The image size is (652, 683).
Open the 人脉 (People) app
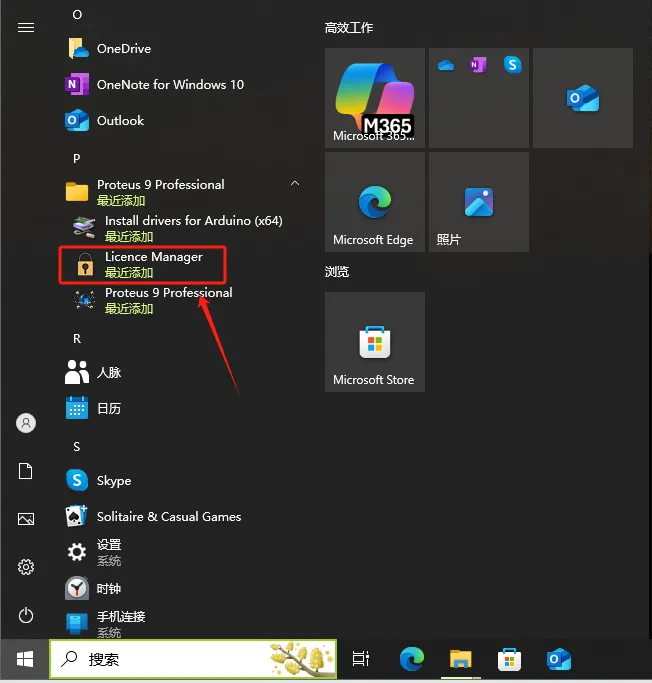click(182, 372)
